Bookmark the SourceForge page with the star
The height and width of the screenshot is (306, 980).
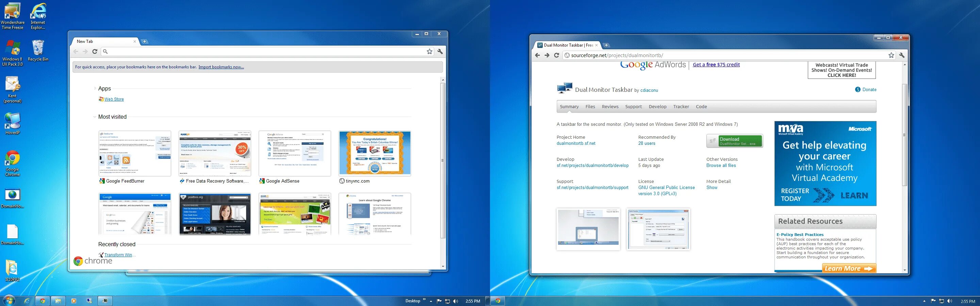[x=891, y=55]
